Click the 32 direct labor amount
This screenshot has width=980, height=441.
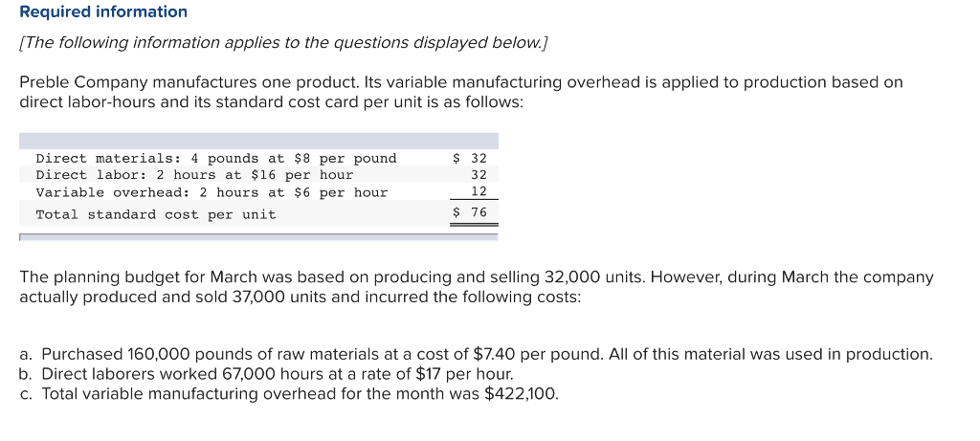coord(479,175)
